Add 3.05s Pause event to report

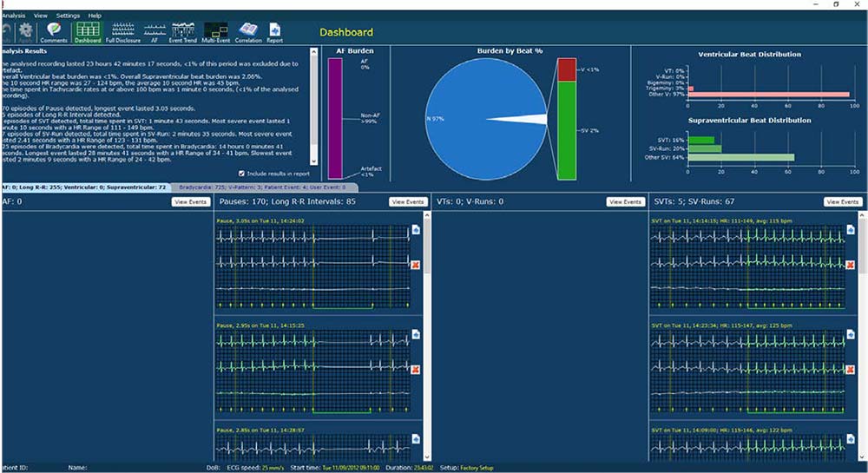coord(416,229)
